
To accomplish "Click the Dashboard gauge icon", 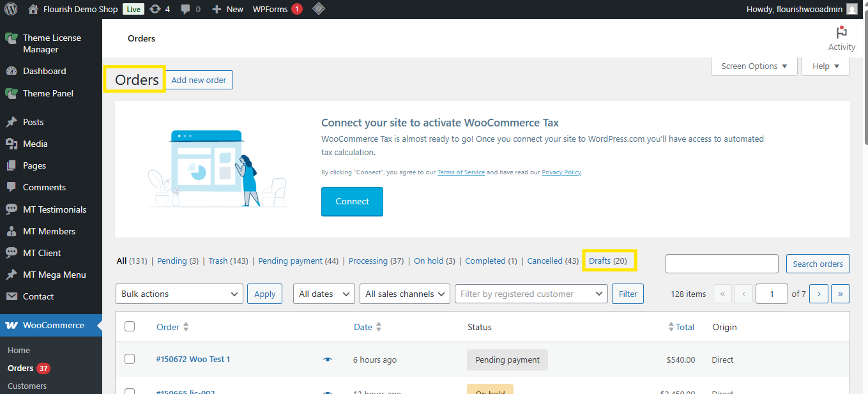I will click(11, 71).
